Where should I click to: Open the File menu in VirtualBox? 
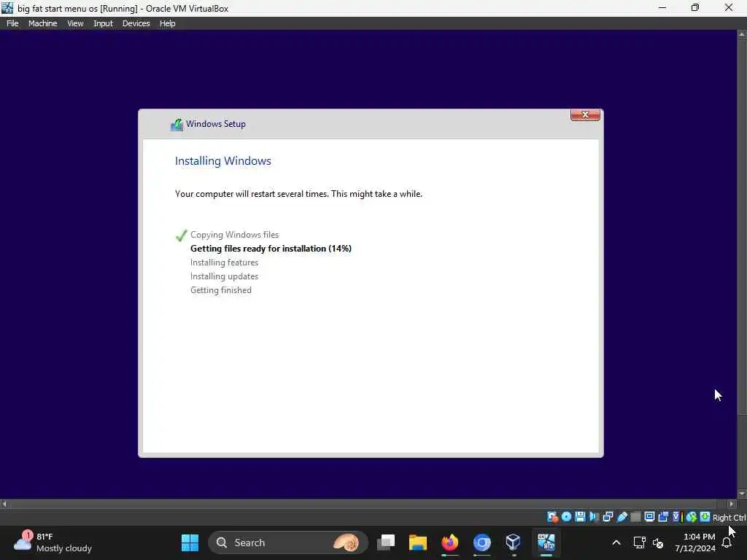(12, 23)
